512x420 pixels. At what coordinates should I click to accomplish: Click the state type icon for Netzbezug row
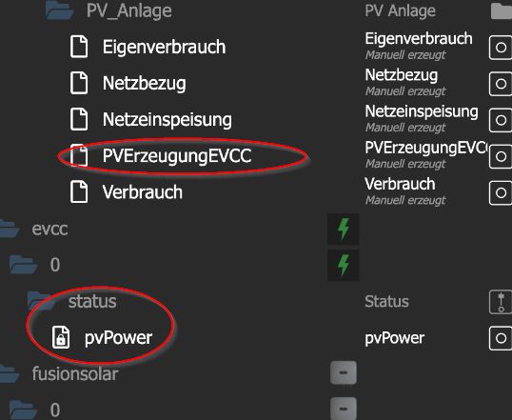click(x=501, y=84)
